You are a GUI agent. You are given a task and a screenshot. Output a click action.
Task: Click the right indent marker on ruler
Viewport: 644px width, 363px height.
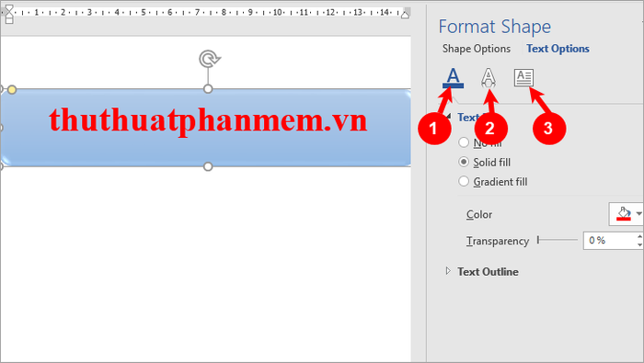405,15
